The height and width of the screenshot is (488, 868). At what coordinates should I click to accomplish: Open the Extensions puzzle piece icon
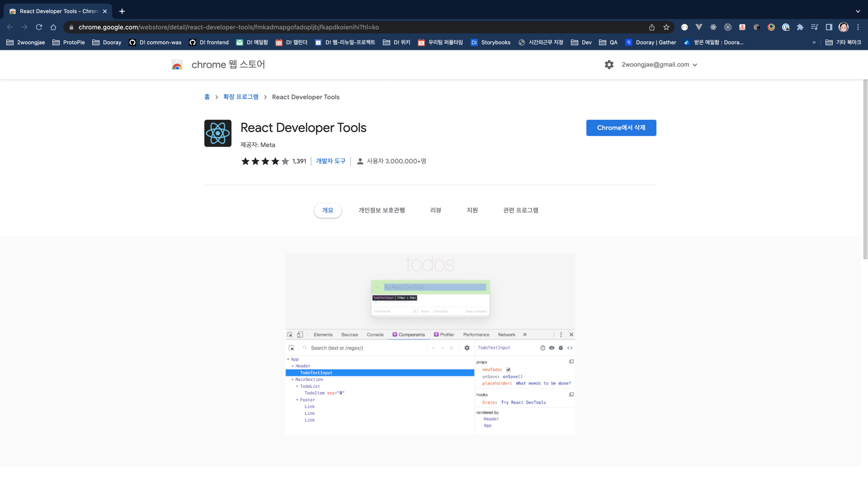[800, 27]
